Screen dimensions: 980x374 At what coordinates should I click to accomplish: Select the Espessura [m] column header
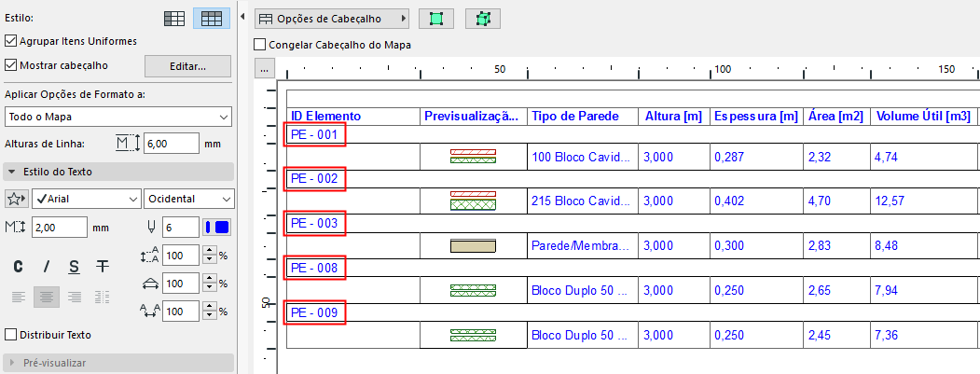click(x=756, y=117)
